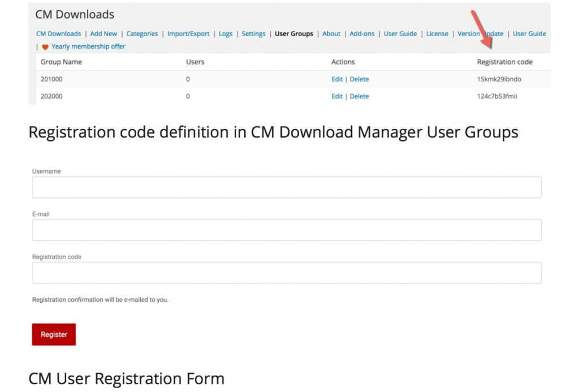Delete the 201000 user group
The image size is (579, 392).
pyautogui.click(x=359, y=79)
